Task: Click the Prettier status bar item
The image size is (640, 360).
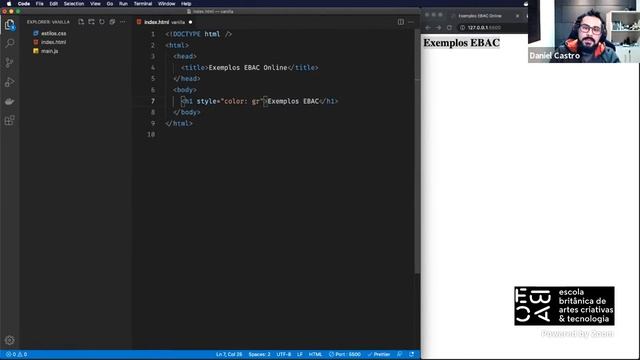Action: [x=379, y=354]
